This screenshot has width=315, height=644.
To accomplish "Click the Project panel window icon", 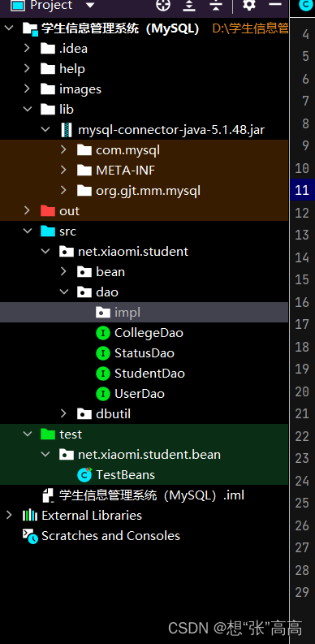I will [18, 5].
